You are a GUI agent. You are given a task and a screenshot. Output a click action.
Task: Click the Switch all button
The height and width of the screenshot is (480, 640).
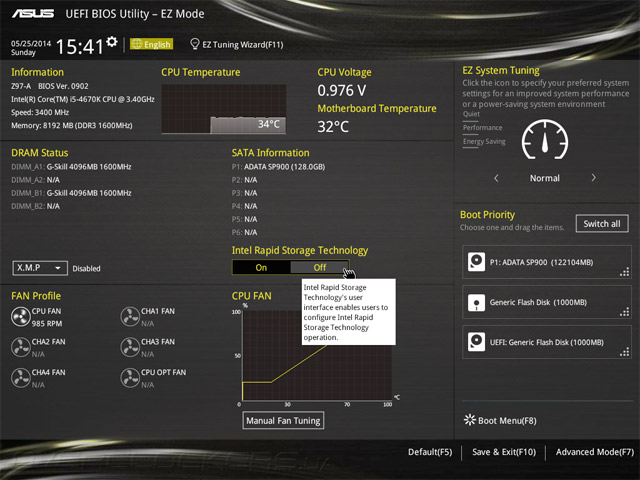point(602,224)
